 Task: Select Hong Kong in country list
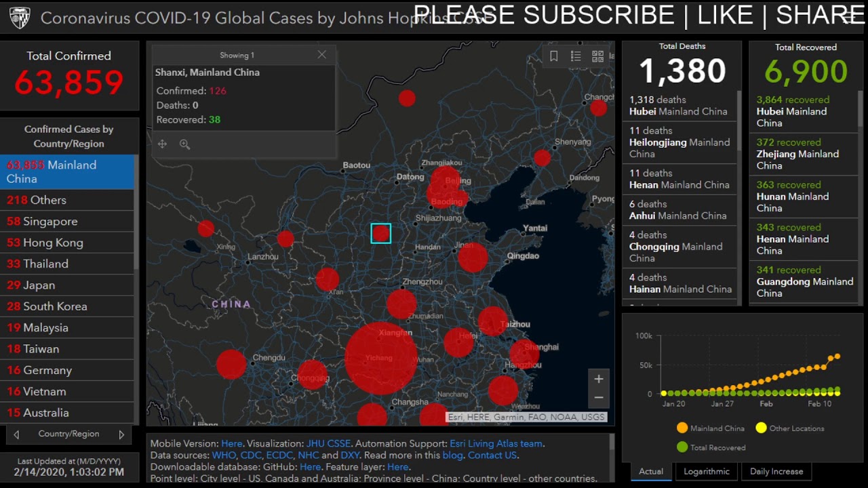click(x=67, y=243)
